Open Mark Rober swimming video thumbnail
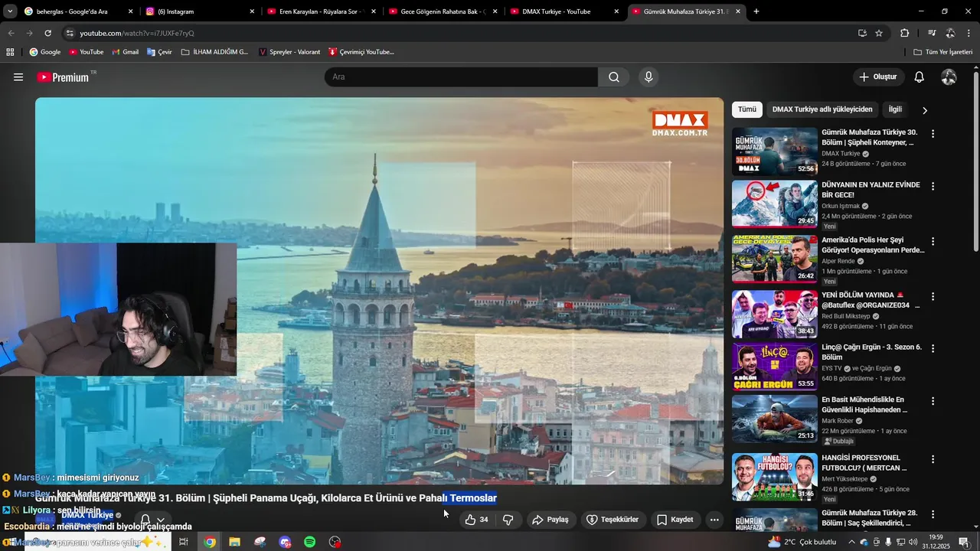This screenshot has width=980, height=551. [x=775, y=419]
